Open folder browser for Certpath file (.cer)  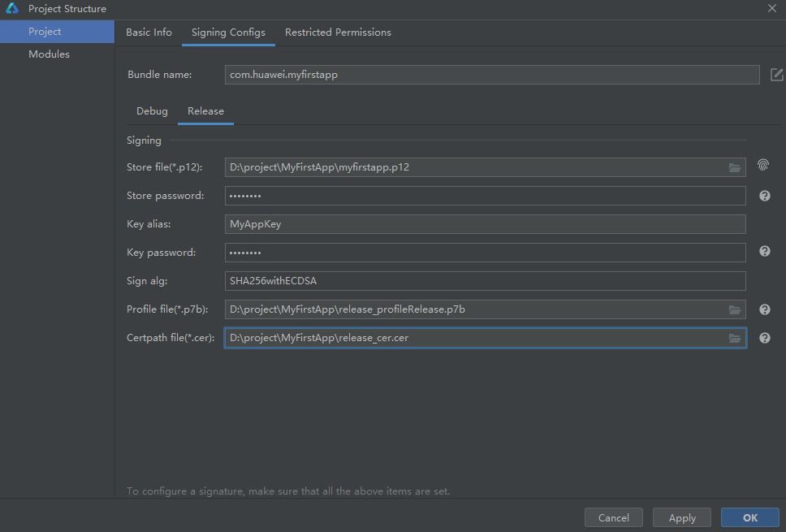734,338
